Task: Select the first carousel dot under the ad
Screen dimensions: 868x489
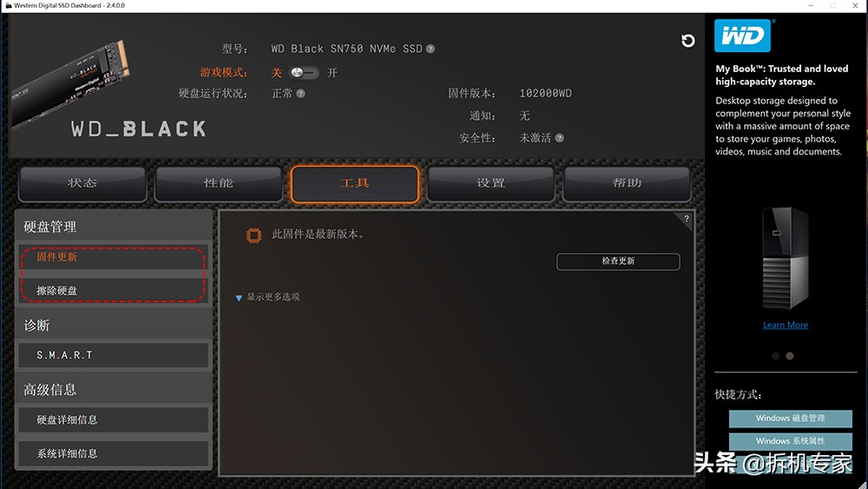Action: (x=775, y=356)
